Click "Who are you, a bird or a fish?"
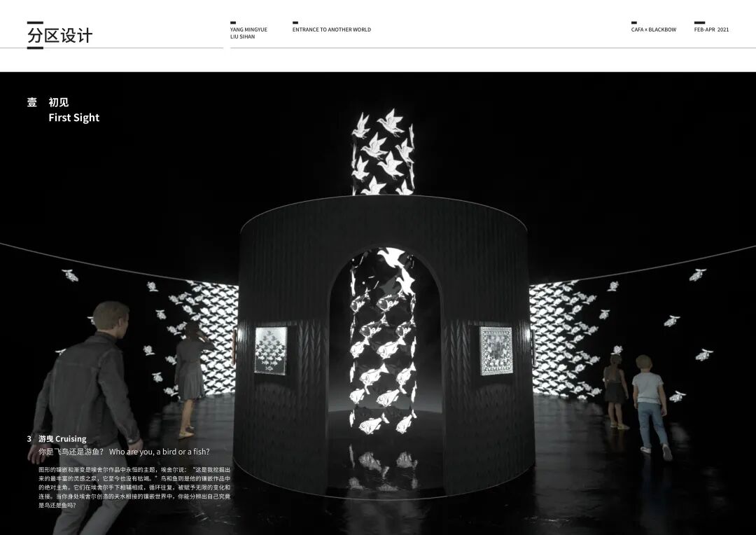This screenshot has width=756, height=535. click(x=159, y=452)
